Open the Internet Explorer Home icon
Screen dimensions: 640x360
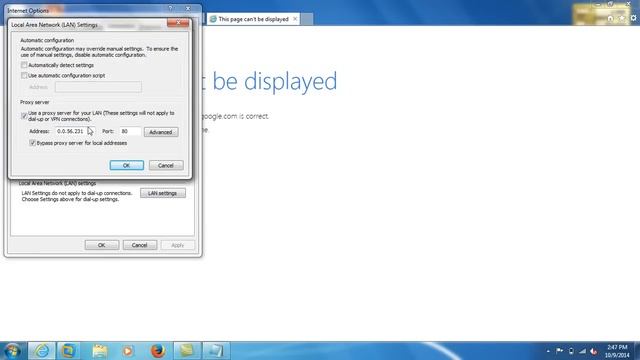(610, 18)
